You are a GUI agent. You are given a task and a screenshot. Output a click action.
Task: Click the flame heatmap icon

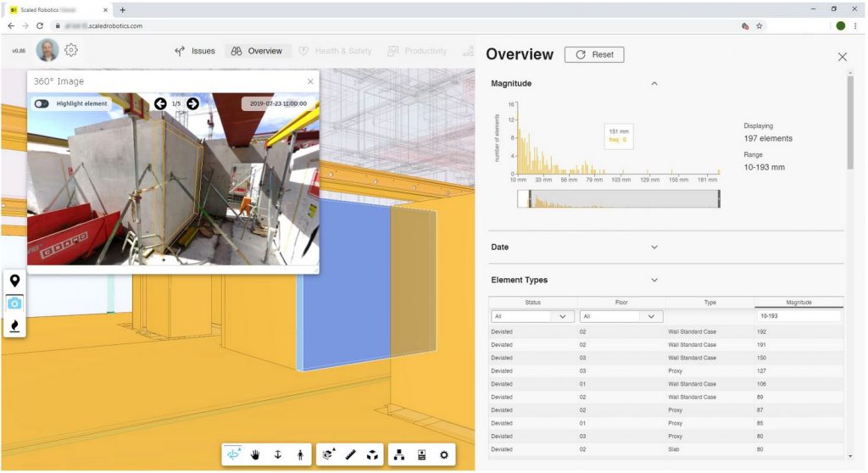[14, 326]
